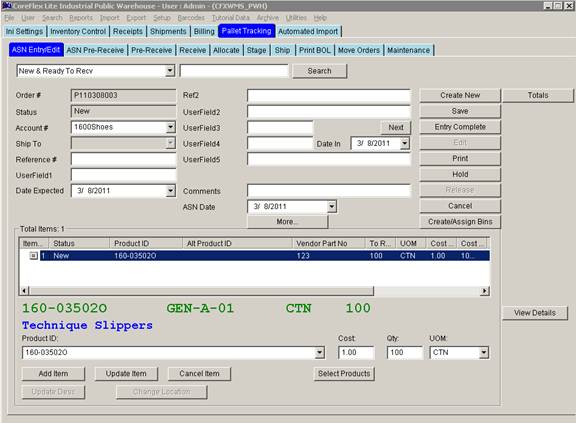
Task: Click the search text field beside Search
Action: (x=234, y=70)
